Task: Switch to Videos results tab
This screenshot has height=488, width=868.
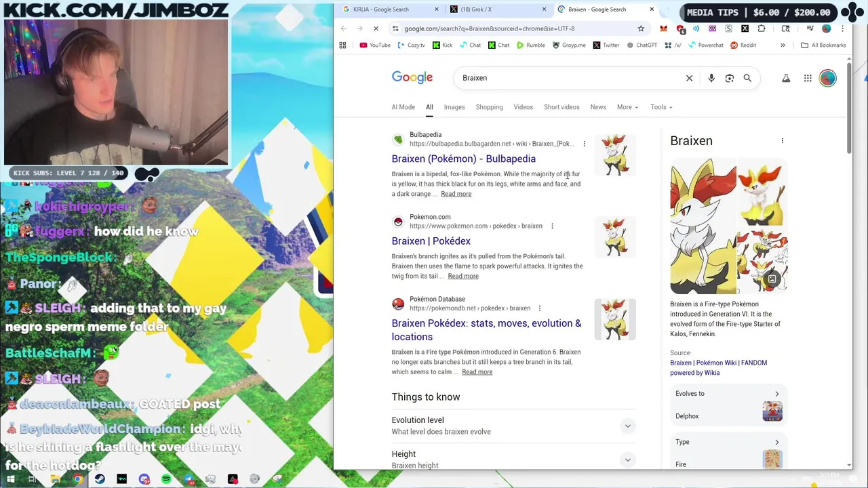Action: (x=523, y=107)
